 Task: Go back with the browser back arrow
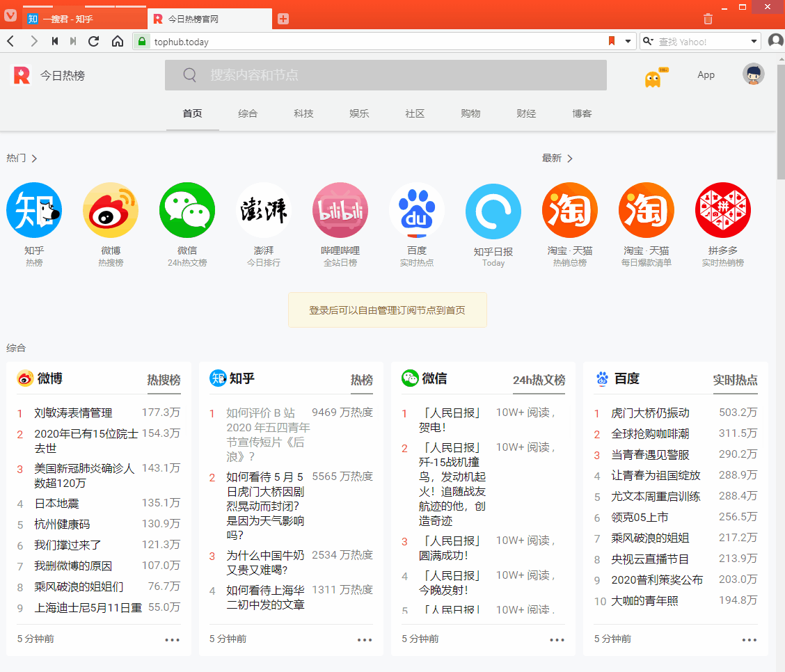(11, 41)
